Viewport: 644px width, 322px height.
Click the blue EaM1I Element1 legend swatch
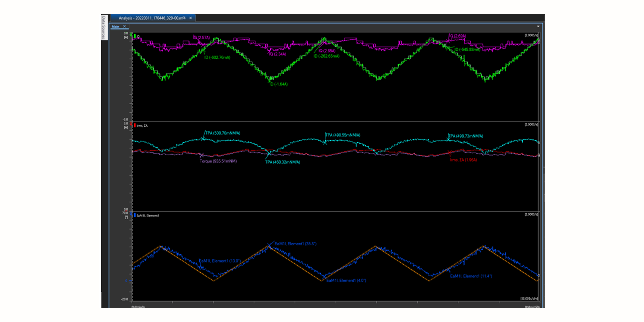coord(135,215)
